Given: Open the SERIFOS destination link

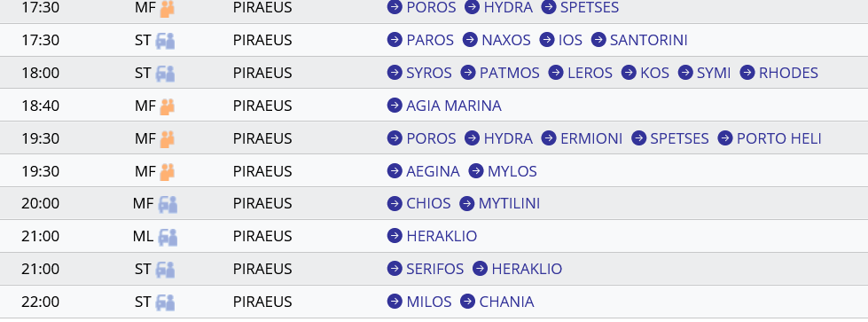Looking at the screenshot, I should click(435, 269).
